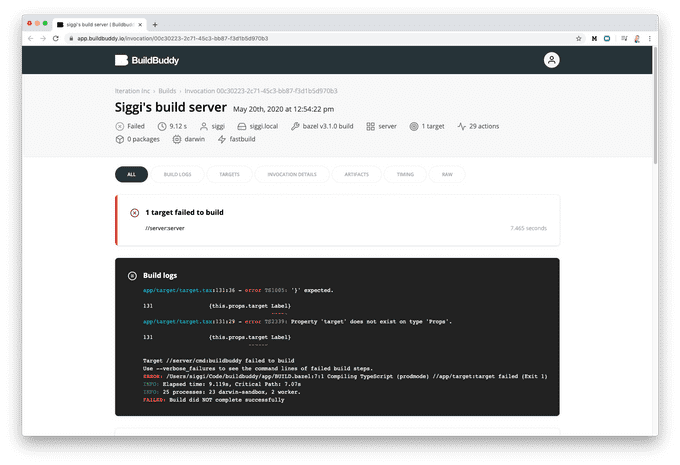Click the target icon beside 1 target
Viewport: 680px width, 465px height.
[414, 126]
